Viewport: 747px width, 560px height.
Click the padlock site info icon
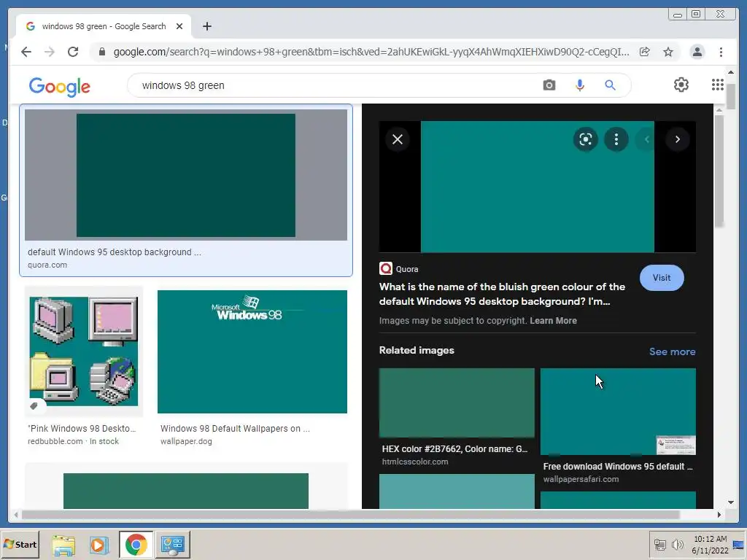pyautogui.click(x=102, y=52)
